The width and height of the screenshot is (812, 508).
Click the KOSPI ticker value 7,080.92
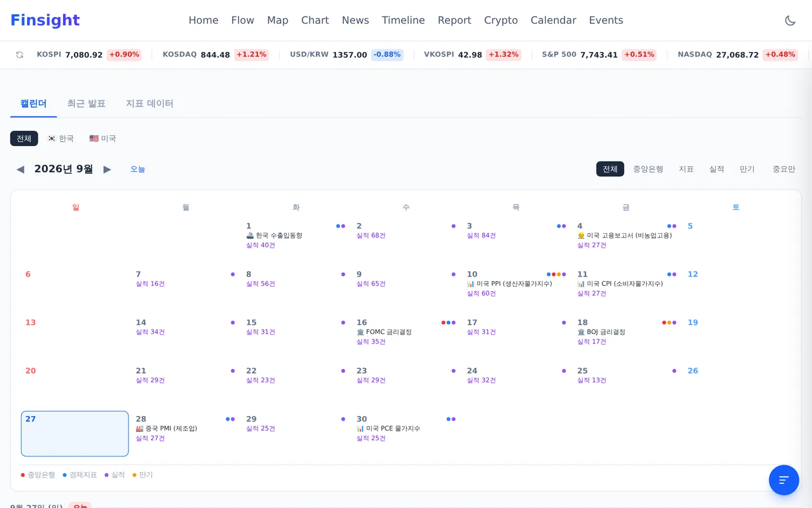coord(84,55)
